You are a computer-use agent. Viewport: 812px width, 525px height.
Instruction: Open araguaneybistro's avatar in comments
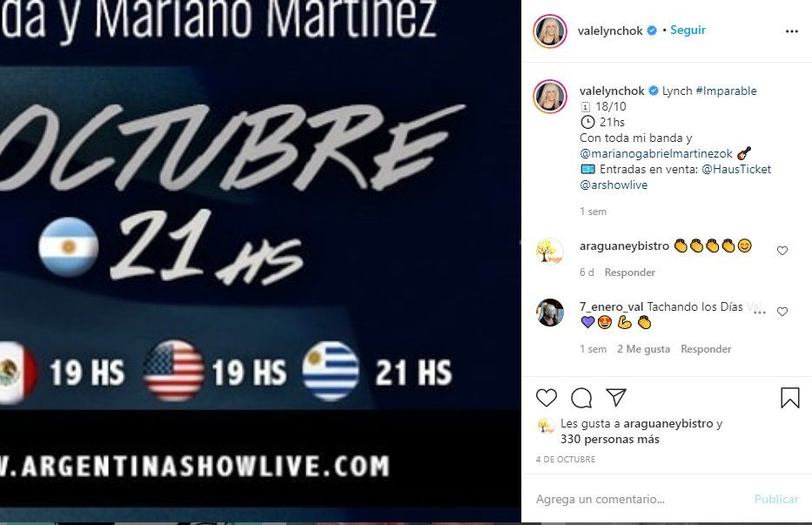(x=550, y=252)
